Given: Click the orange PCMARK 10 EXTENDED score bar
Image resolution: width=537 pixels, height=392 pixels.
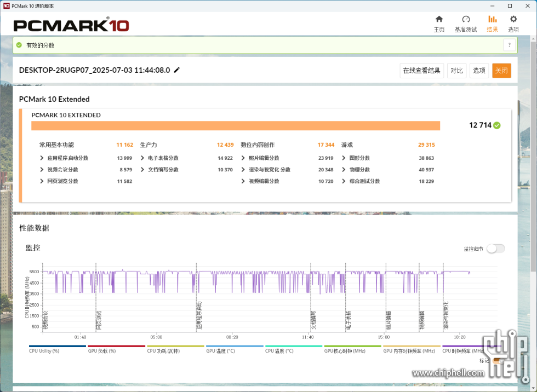Looking at the screenshot, I should tap(236, 125).
